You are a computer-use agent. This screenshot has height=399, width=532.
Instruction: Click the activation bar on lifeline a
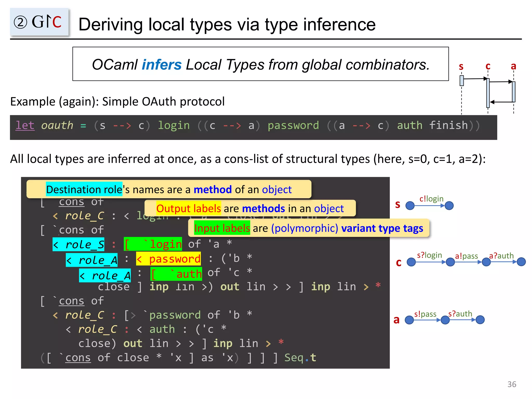pyautogui.click(x=514, y=92)
